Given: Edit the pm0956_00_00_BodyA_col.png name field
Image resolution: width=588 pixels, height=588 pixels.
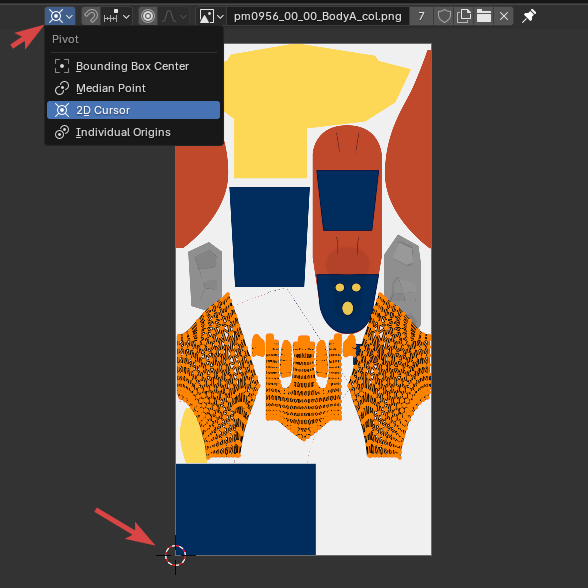Looking at the screenshot, I should coord(318,16).
